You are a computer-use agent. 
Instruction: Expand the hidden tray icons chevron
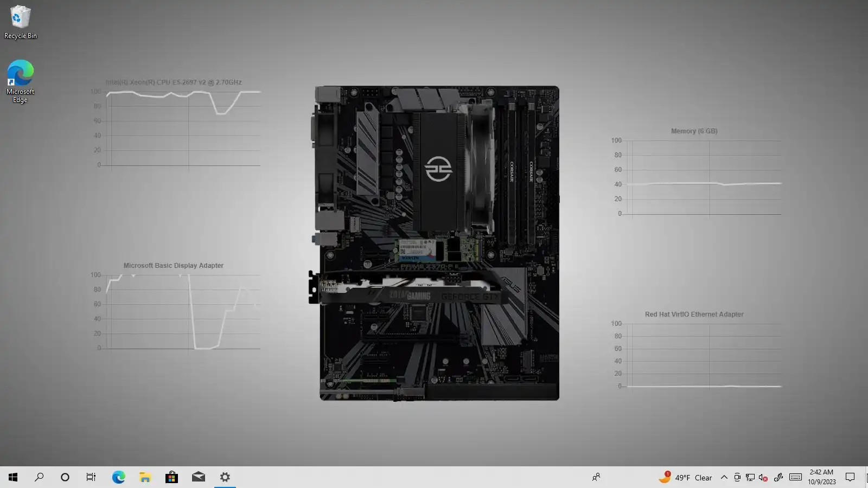(x=724, y=477)
